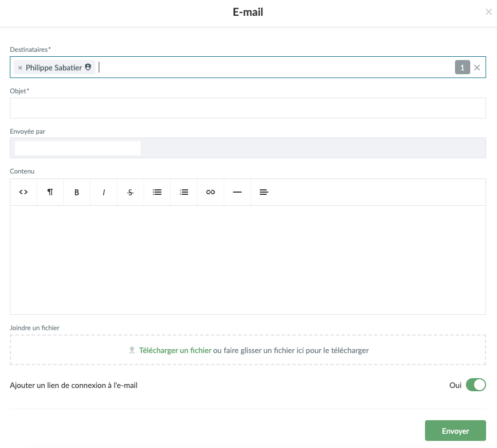Open the HTML source code view
This screenshot has height=448, width=497.
[23, 192]
